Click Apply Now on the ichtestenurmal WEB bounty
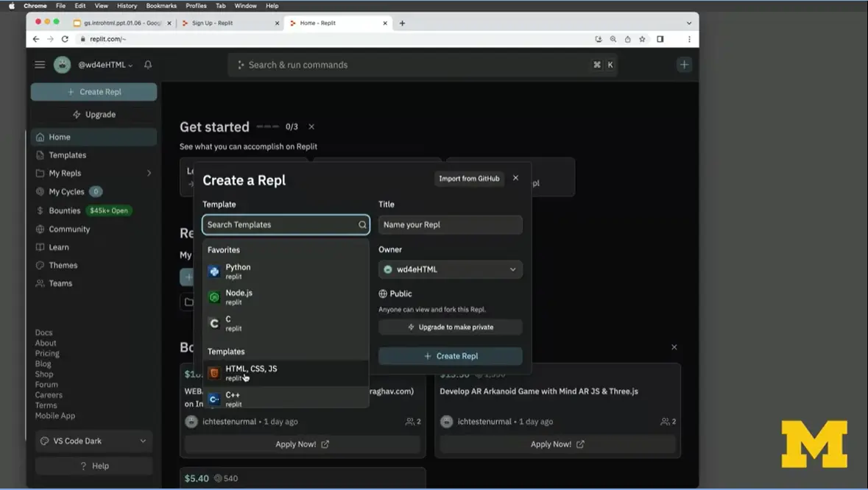Image resolution: width=868 pixels, height=490 pixels. (303, 444)
